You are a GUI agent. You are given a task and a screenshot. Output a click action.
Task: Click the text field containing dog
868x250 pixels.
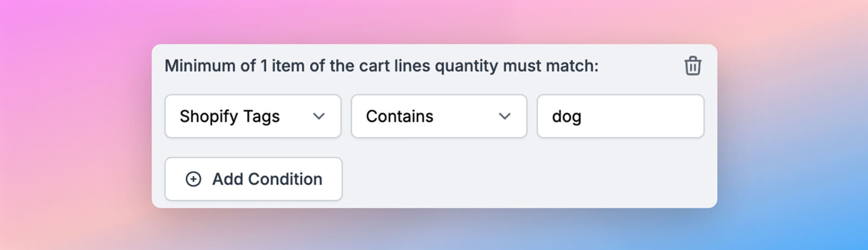pyautogui.click(x=620, y=116)
